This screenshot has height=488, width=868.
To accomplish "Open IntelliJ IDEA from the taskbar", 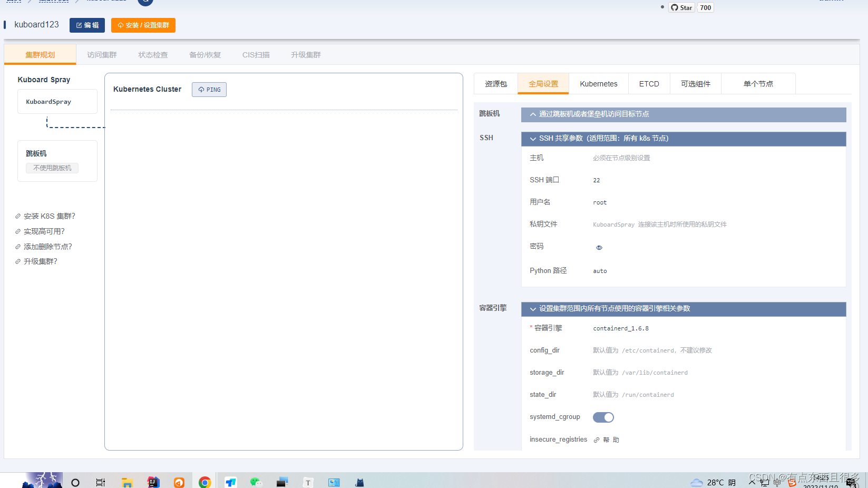I will pyautogui.click(x=153, y=482).
